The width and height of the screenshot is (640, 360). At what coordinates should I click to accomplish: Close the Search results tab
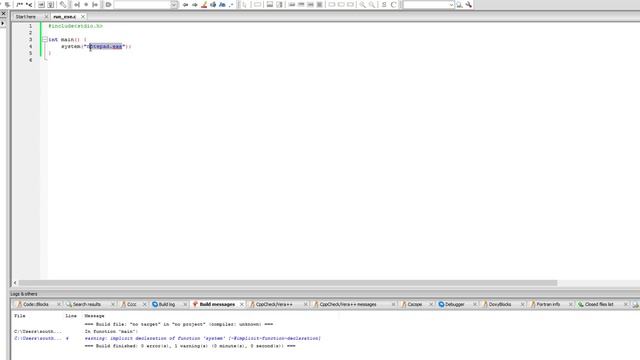(113, 304)
